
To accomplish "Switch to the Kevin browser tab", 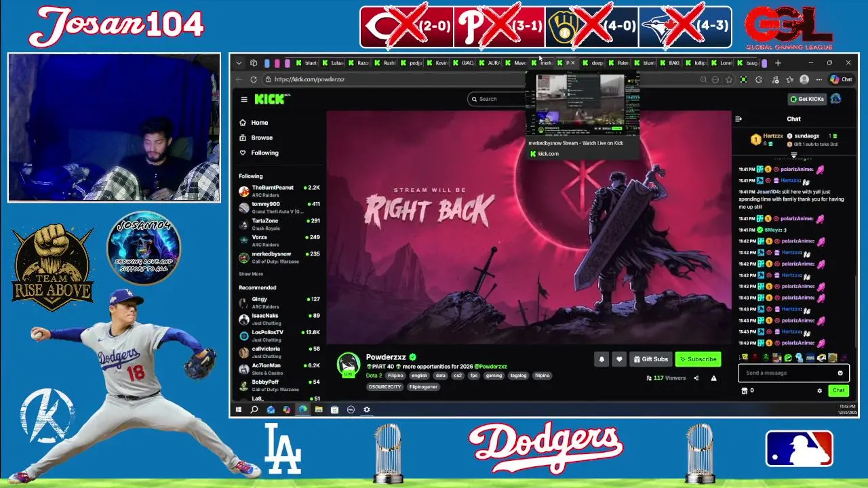I will 437,63.
